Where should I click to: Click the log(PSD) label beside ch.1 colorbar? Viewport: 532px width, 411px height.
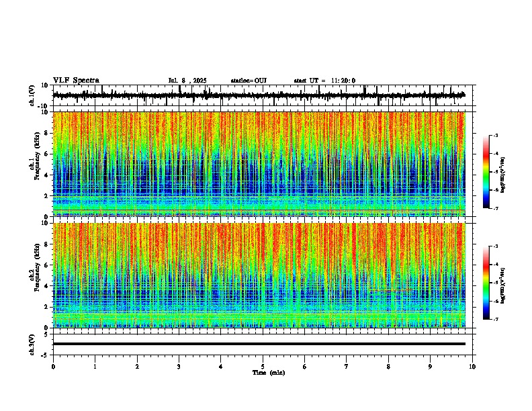[502, 175]
